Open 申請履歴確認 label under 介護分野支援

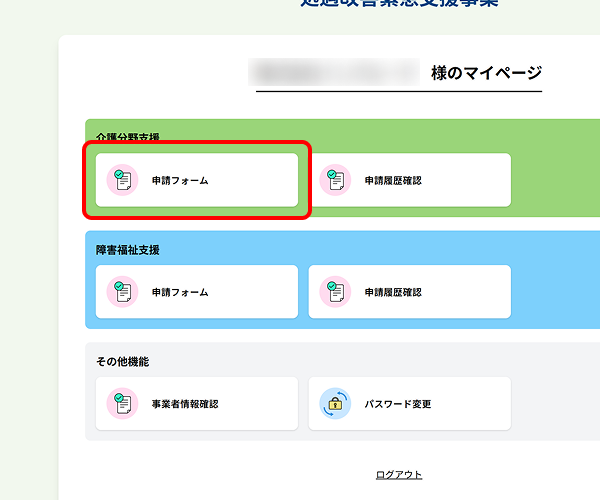tap(393, 181)
